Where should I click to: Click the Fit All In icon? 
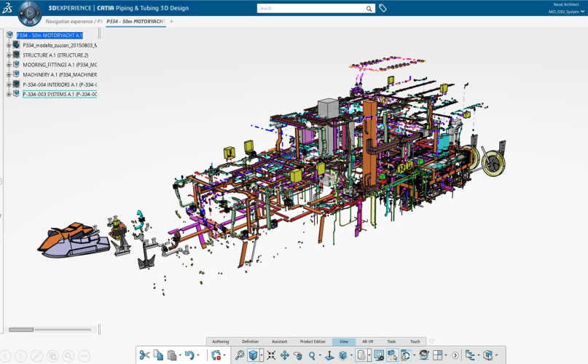[270, 355]
